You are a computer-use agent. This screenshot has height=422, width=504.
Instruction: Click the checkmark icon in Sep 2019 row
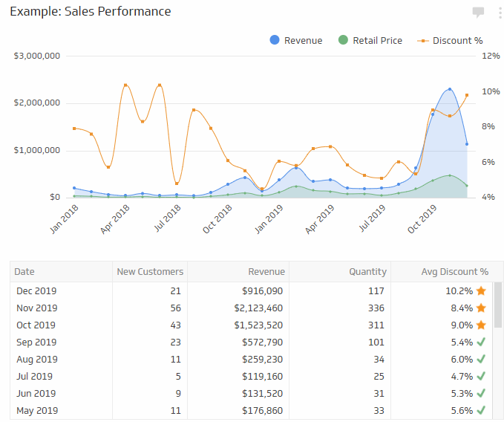pos(481,342)
